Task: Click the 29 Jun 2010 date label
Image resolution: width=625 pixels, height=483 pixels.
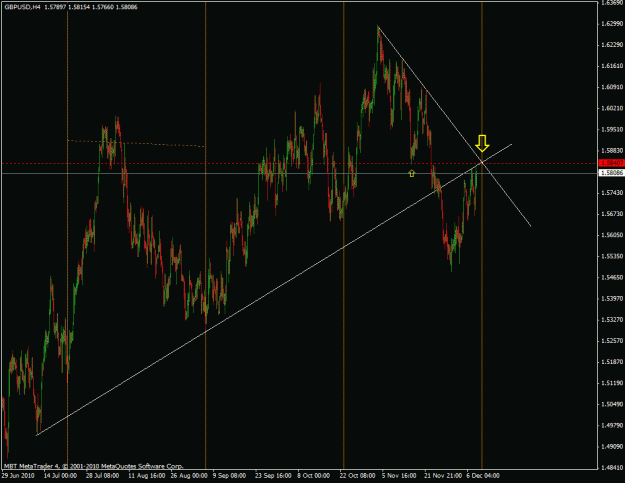Action: [18, 475]
